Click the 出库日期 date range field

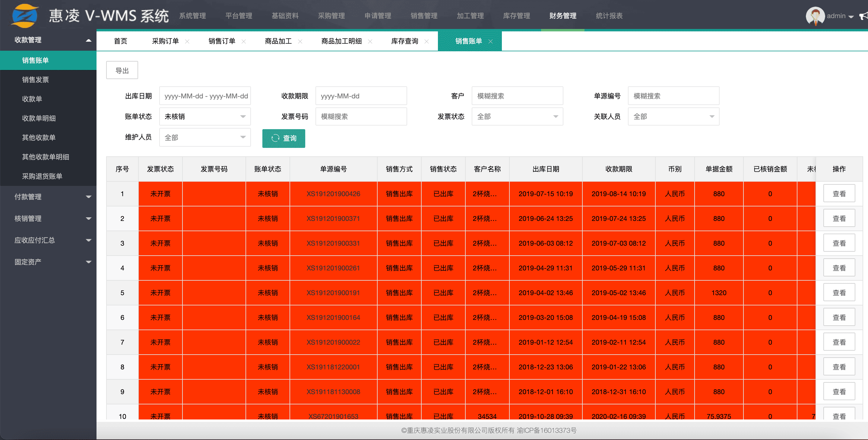(205, 96)
